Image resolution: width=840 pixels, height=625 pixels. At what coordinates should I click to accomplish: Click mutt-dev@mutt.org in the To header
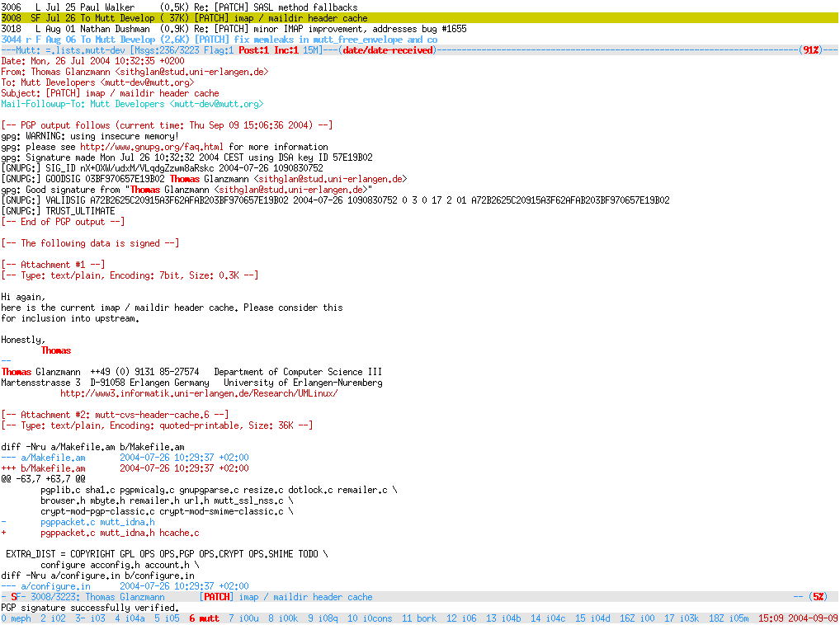[148, 82]
